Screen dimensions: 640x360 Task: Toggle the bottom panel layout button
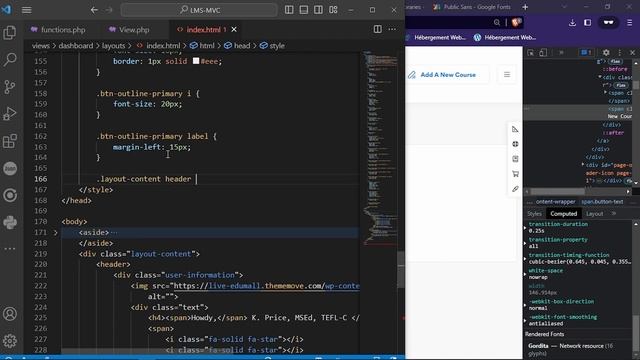pyautogui.click(x=304, y=10)
